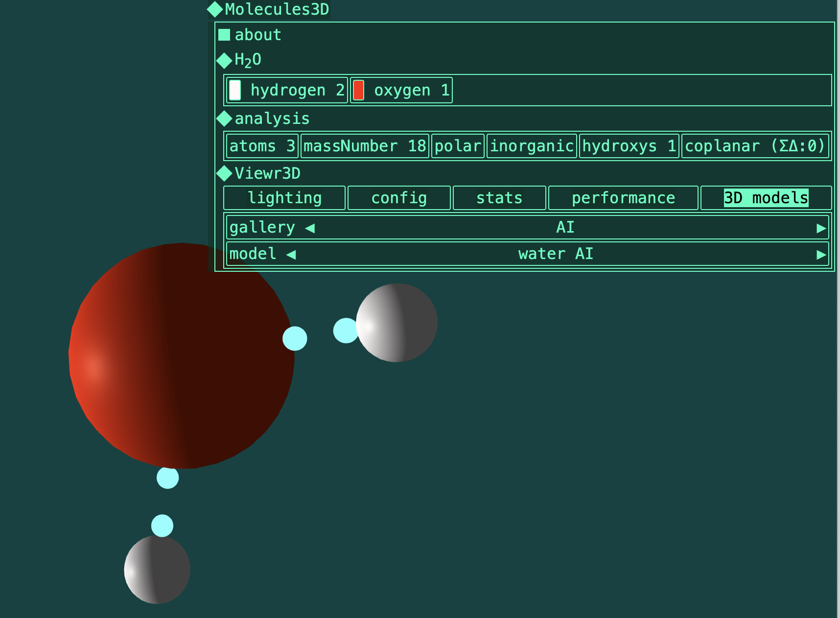This screenshot has height=618, width=840.
Task: Click the about label
Action: tap(258, 35)
